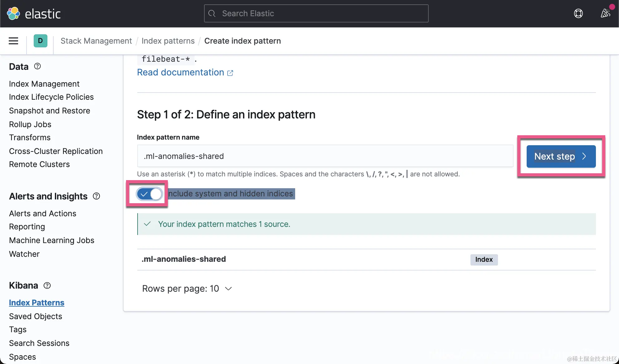
Task: Go to Index patterns breadcrumb
Action: [168, 41]
